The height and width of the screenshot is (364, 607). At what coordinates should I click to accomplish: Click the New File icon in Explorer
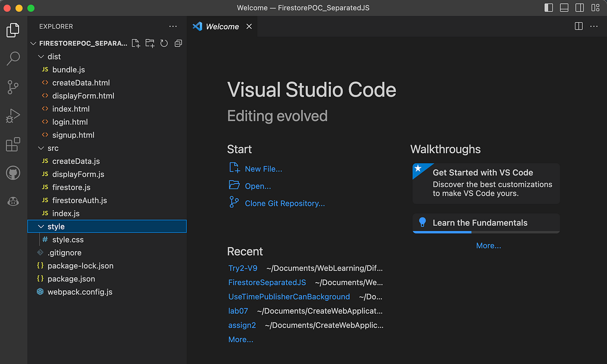click(x=136, y=43)
